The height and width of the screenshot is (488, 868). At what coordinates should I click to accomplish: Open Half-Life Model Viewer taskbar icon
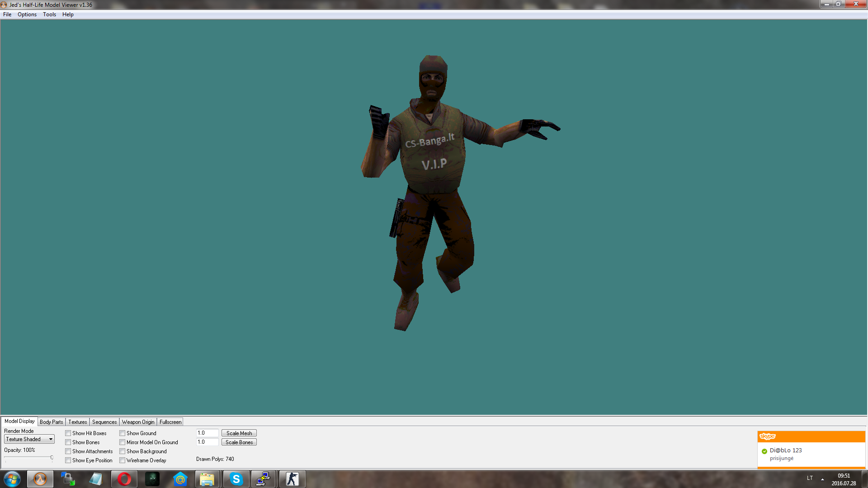pos(40,479)
